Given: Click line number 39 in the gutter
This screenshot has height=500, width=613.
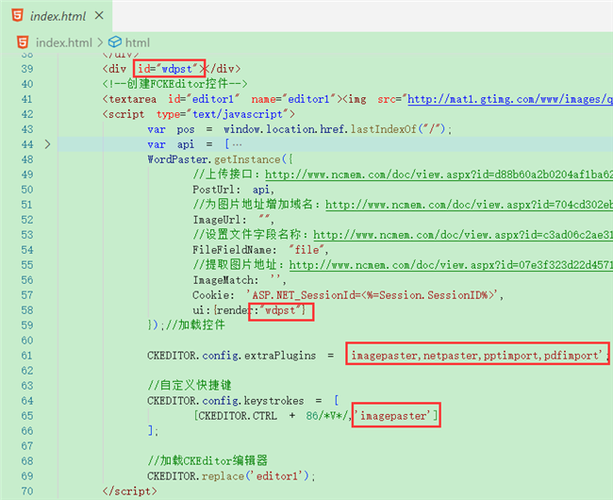Looking at the screenshot, I should [x=26, y=68].
